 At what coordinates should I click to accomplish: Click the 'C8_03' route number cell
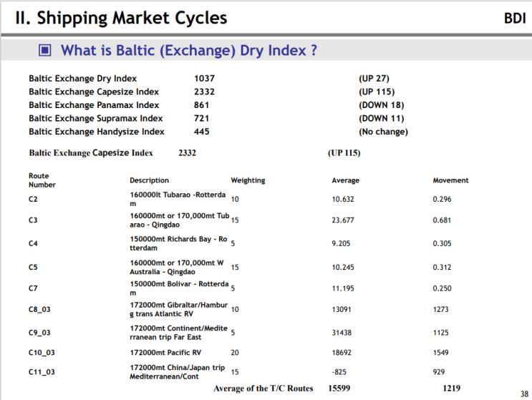click(x=39, y=310)
